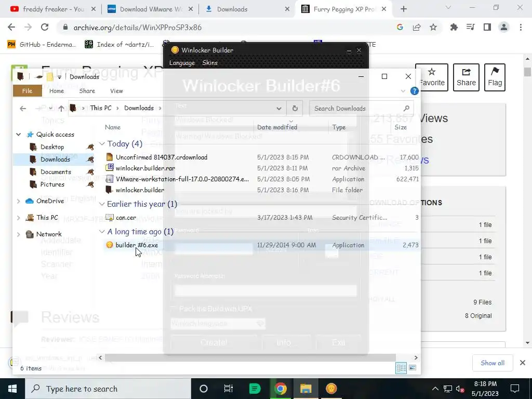Bookmark this page with the star icon
The height and width of the screenshot is (399, 532).
click(433, 27)
